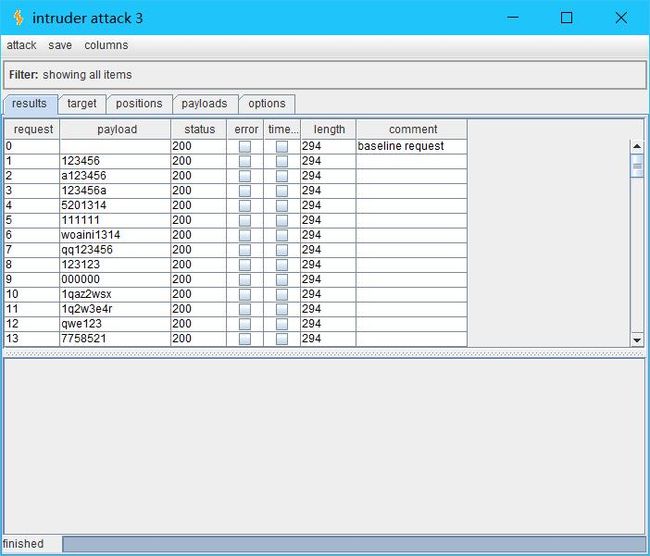Minimize the intruder attack 3 window
The image size is (650, 556).
pos(513,17)
